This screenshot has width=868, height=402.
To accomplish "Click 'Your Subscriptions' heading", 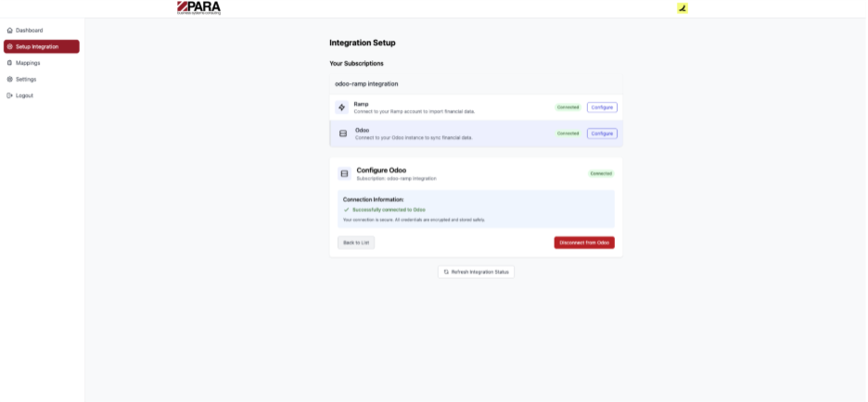I will pyautogui.click(x=356, y=64).
